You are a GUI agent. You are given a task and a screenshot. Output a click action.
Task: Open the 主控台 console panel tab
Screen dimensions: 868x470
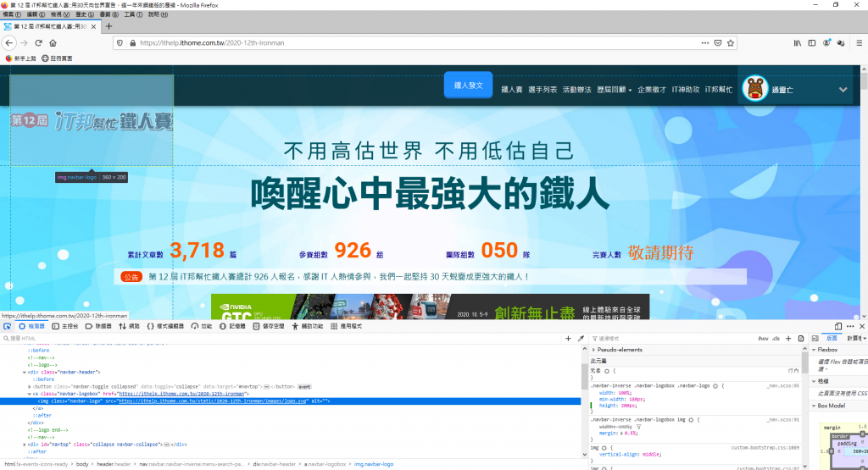click(64, 326)
